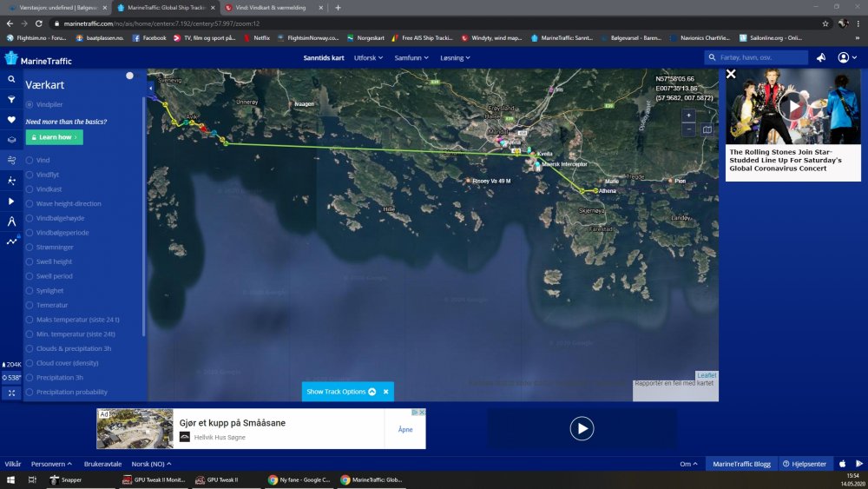Screen dimensions: 868x489
Task: Open the density maps icon in sidebar
Action: click(11, 181)
